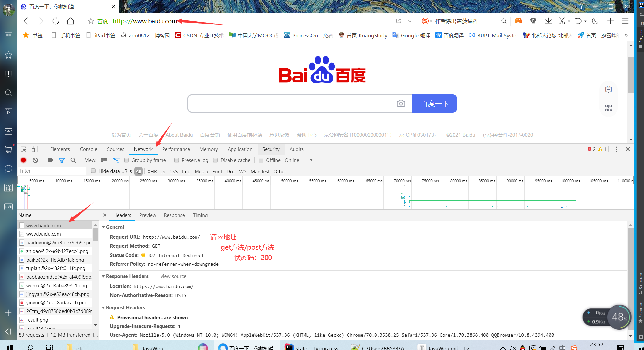Viewport: 644px width, 350px height.
Task: Go to the browser home page icon
Action: pyautogui.click(x=70, y=21)
